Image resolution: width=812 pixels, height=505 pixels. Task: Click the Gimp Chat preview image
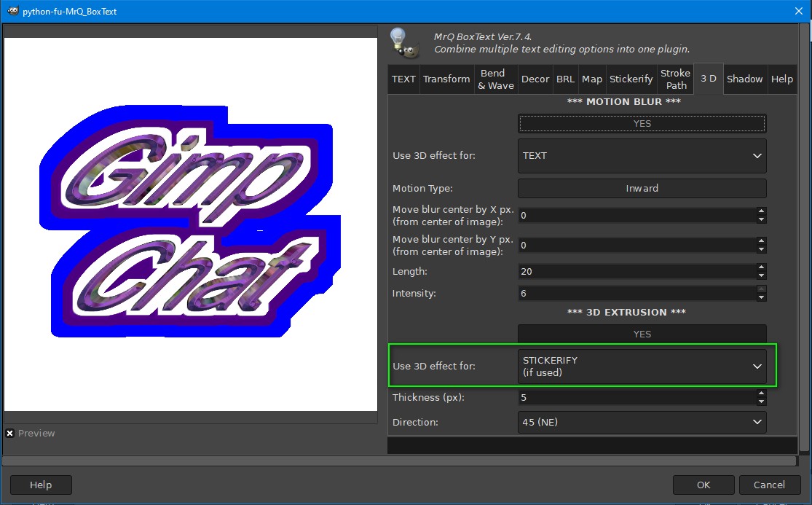tap(191, 224)
